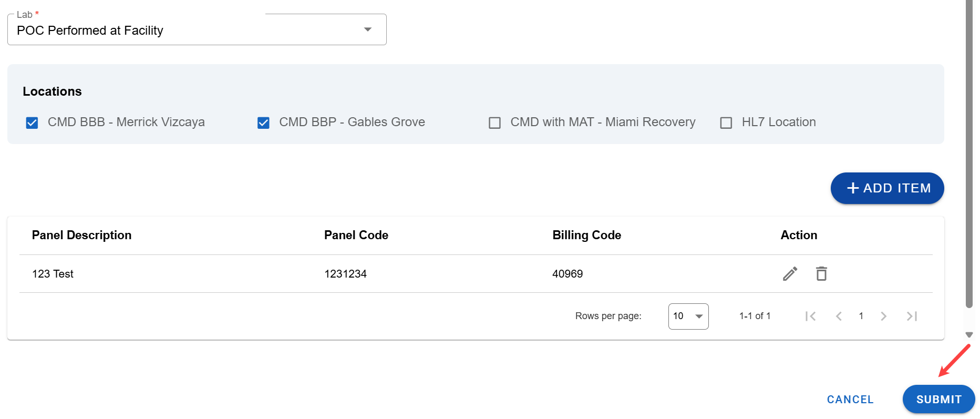This screenshot has height=419, width=980.
Task: Edit the 123 Test panel row
Action: point(790,274)
